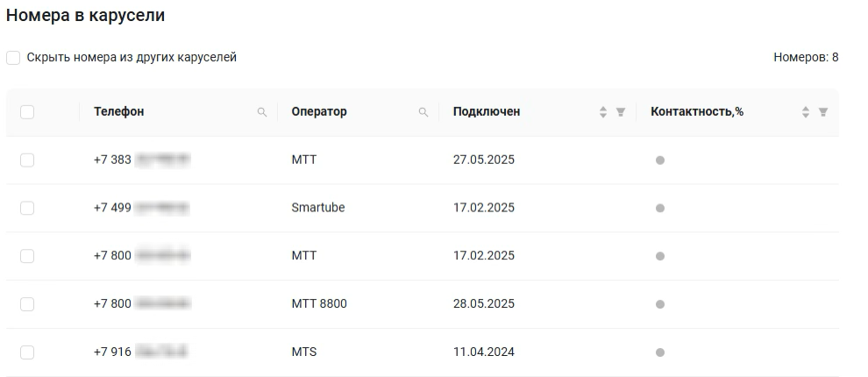Enable Скрыть номера из других каруселей checkbox
The image size is (868, 377).
point(13,58)
